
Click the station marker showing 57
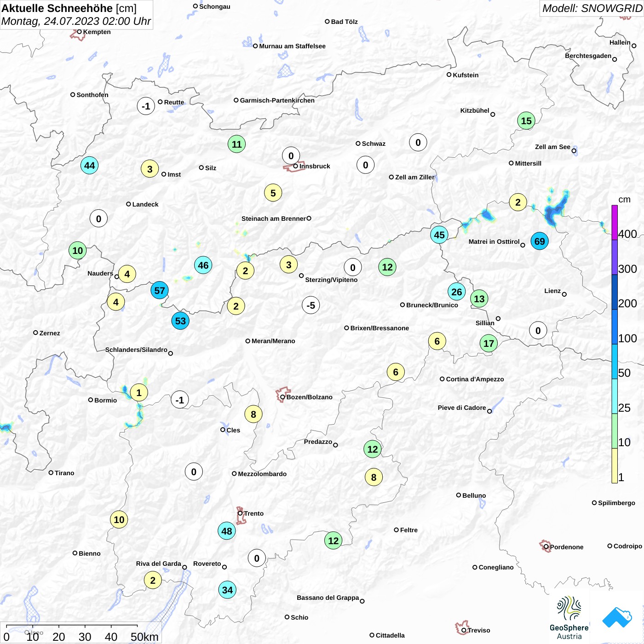(x=160, y=291)
